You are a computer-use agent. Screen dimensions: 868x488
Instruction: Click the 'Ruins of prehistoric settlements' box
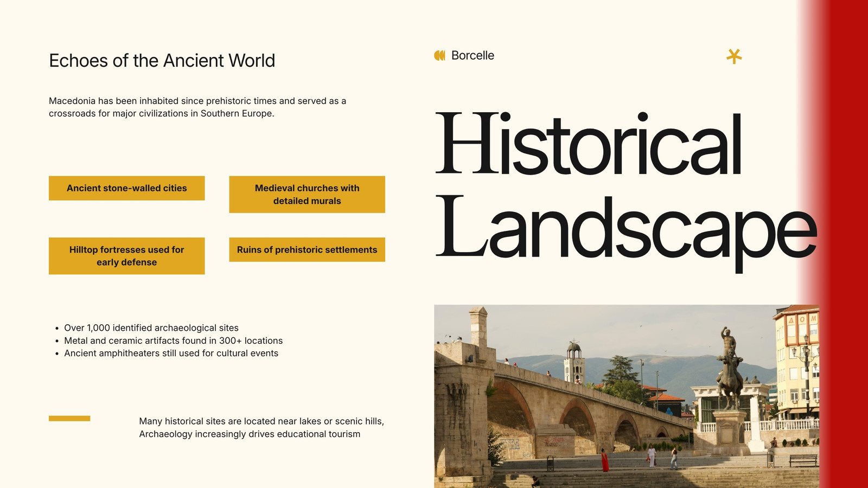[x=307, y=249]
